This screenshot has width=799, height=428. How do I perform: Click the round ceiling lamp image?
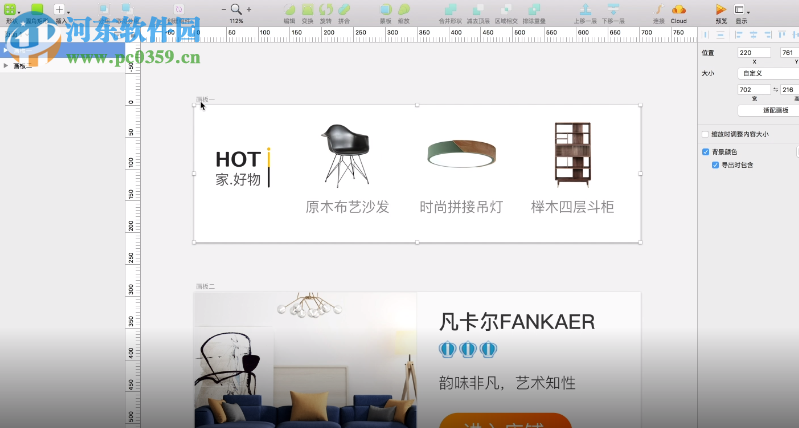(462, 153)
